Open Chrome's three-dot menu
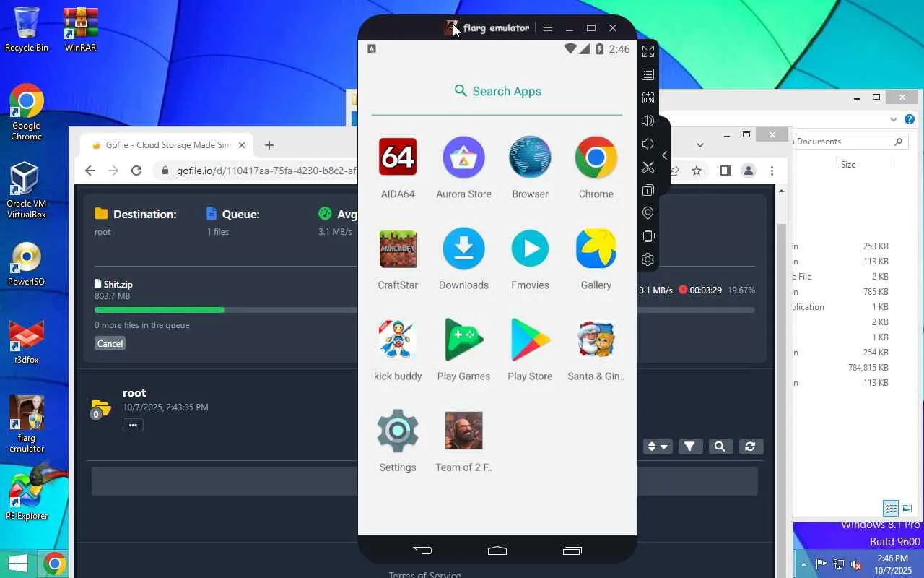This screenshot has width=924, height=578. point(772,171)
